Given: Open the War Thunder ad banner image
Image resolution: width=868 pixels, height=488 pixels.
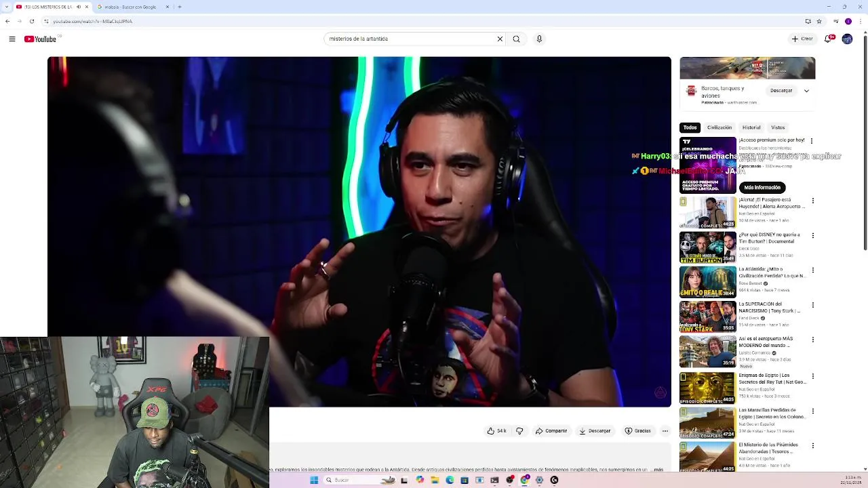Looking at the screenshot, I should [747, 68].
